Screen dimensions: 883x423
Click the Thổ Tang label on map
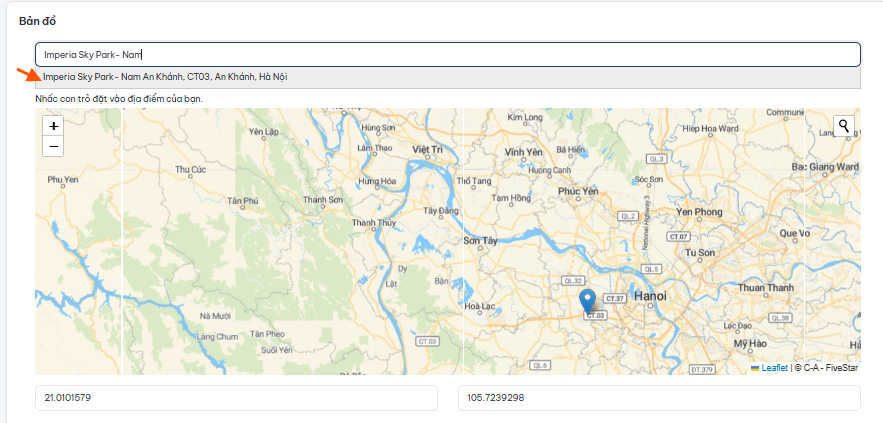[x=474, y=181]
